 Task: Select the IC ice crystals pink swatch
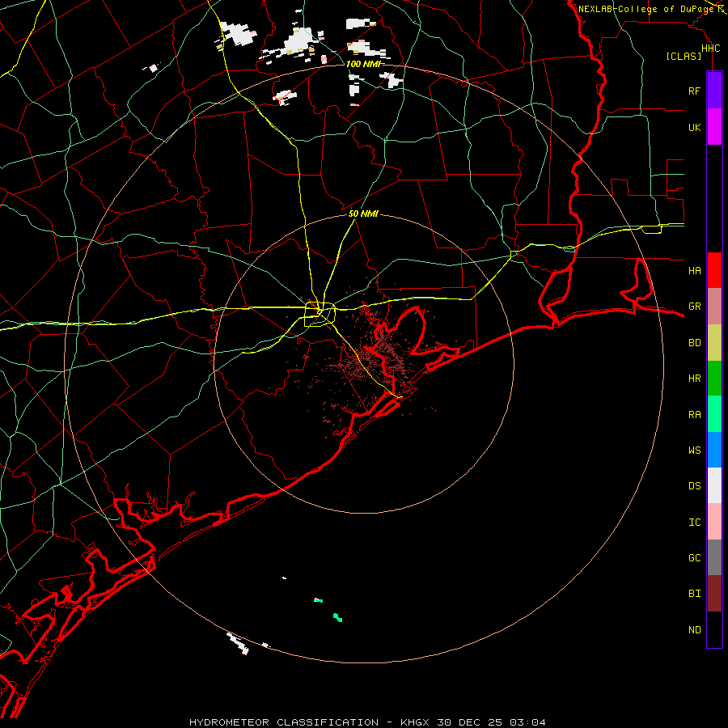714,522
